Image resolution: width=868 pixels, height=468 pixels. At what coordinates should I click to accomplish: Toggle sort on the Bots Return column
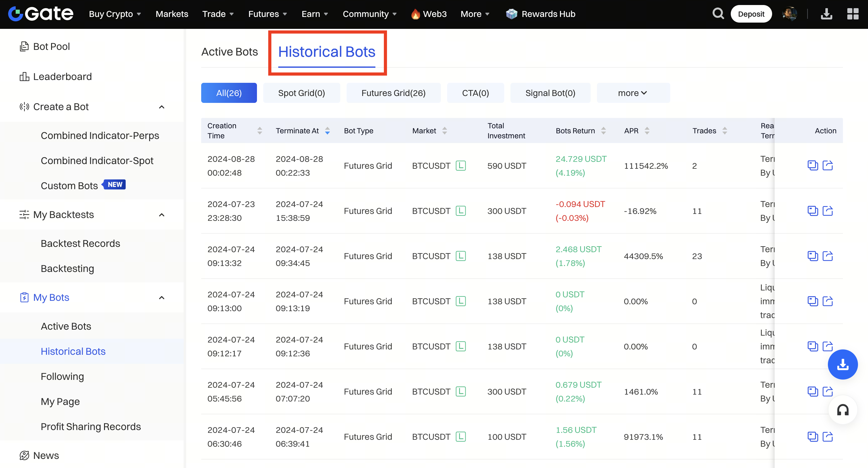603,131
